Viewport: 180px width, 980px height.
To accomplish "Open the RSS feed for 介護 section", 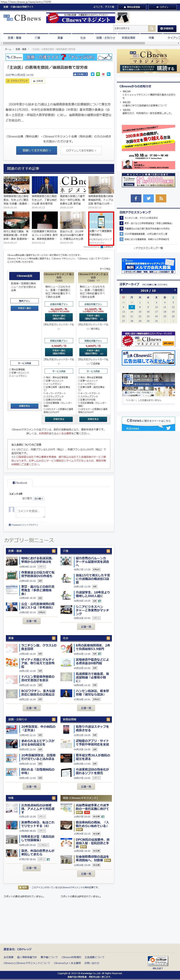I will 108,551.
